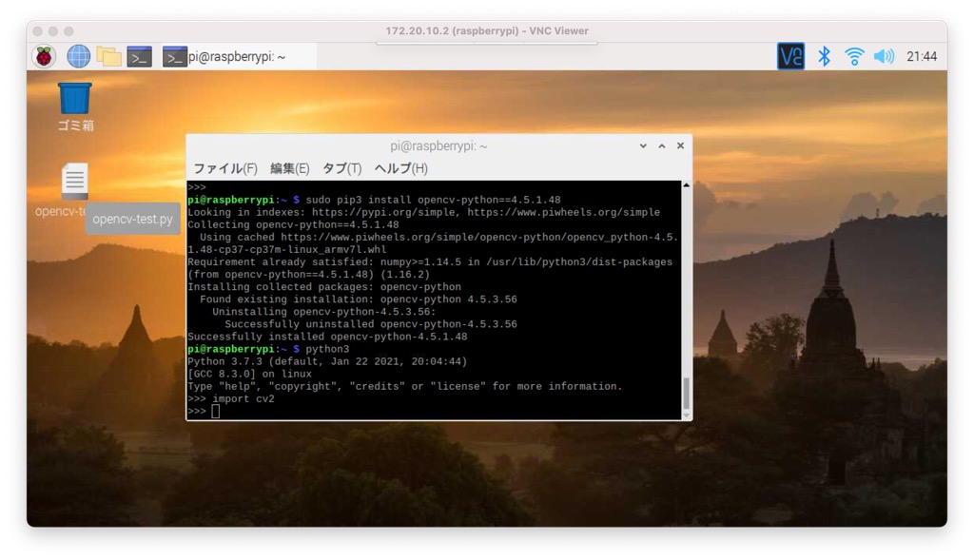Image resolution: width=974 pixels, height=560 pixels.
Task: Click the VNC Server tray icon
Action: click(x=790, y=56)
